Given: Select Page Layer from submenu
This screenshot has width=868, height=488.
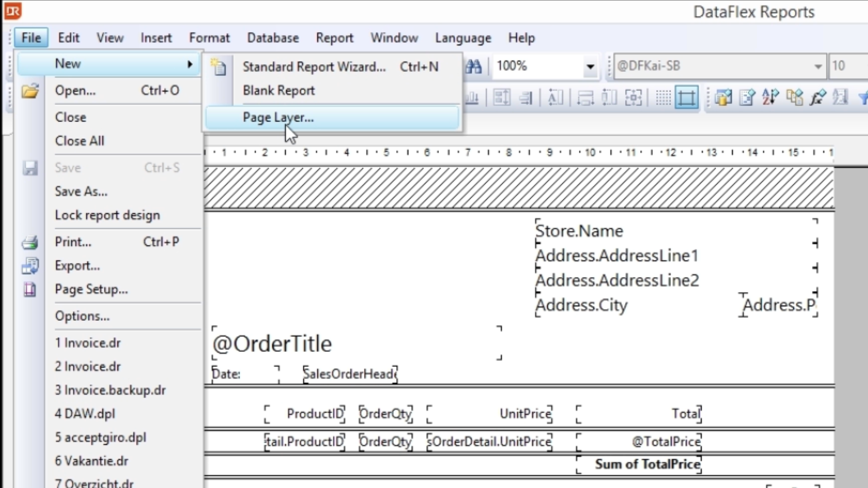Looking at the screenshot, I should (x=278, y=117).
